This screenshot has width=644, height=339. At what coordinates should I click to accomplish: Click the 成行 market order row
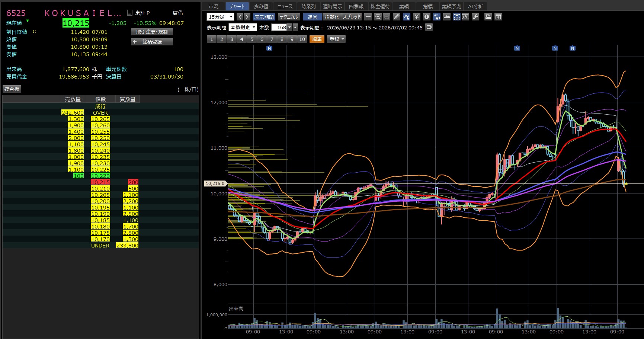pos(100,106)
